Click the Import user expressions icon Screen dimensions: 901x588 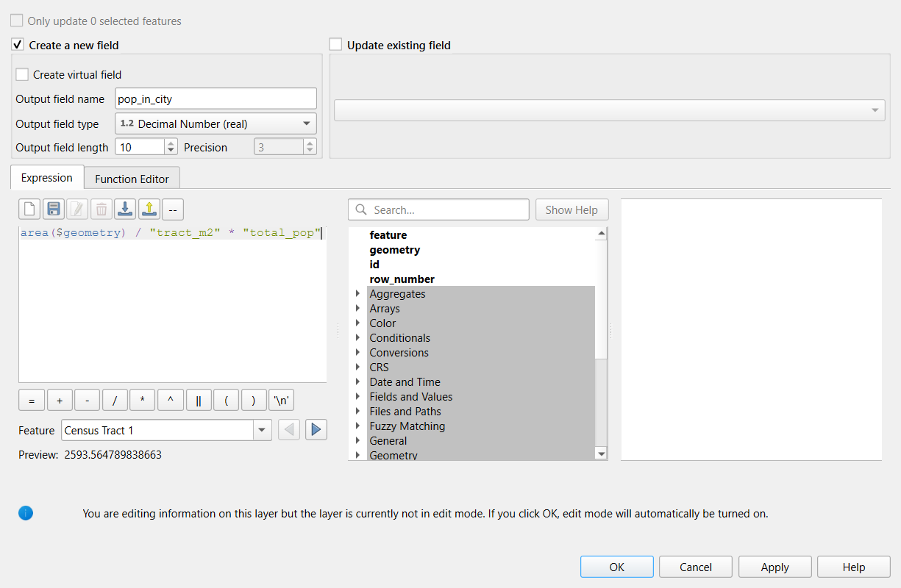coord(125,209)
